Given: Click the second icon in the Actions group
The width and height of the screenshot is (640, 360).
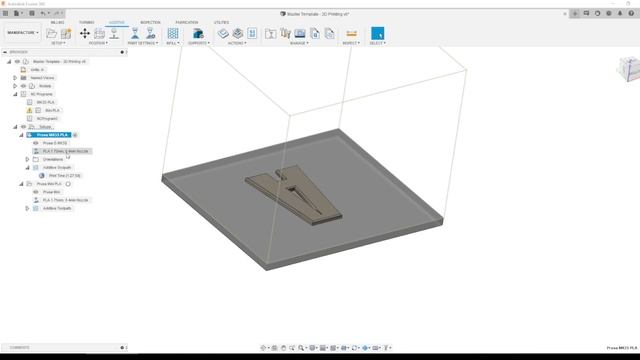Looking at the screenshot, I should (x=238, y=33).
